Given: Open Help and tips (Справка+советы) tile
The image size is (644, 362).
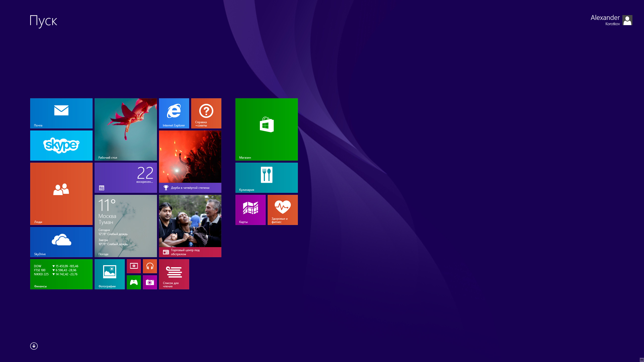Looking at the screenshot, I should pos(206,113).
